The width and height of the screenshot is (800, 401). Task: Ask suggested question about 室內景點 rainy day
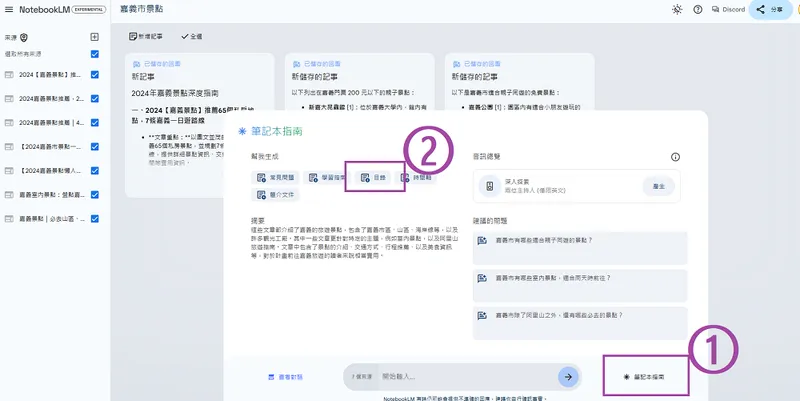[580, 285]
